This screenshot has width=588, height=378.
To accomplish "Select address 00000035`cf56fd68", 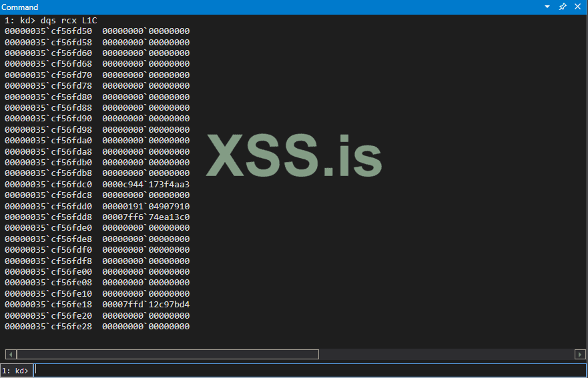I will pyautogui.click(x=48, y=64).
